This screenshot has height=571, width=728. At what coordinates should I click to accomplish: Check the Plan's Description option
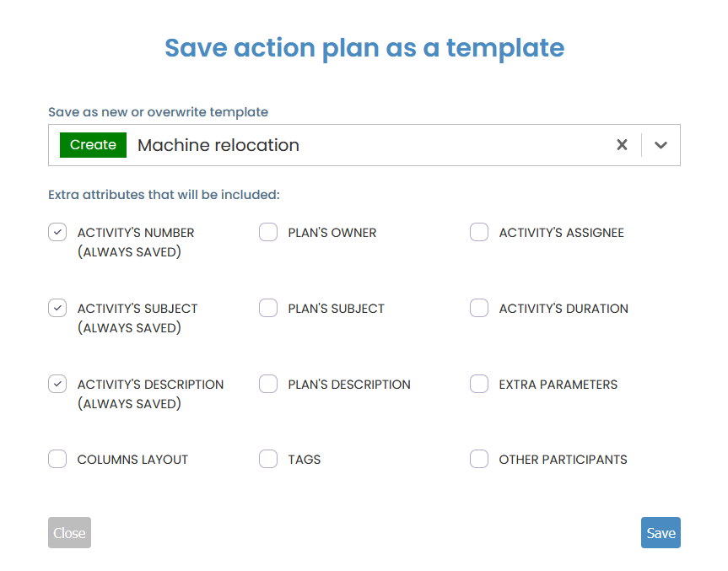click(x=268, y=385)
